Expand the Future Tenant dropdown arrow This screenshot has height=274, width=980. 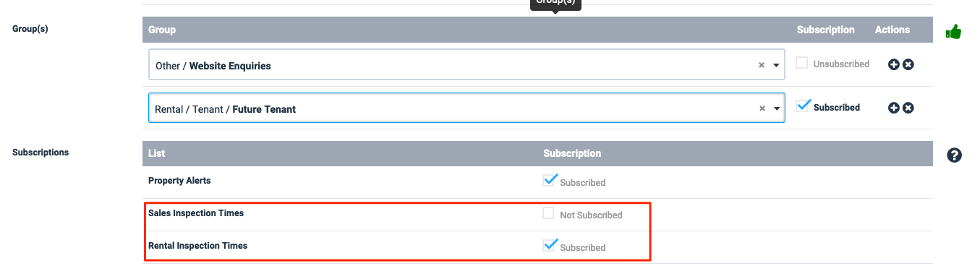point(776,109)
